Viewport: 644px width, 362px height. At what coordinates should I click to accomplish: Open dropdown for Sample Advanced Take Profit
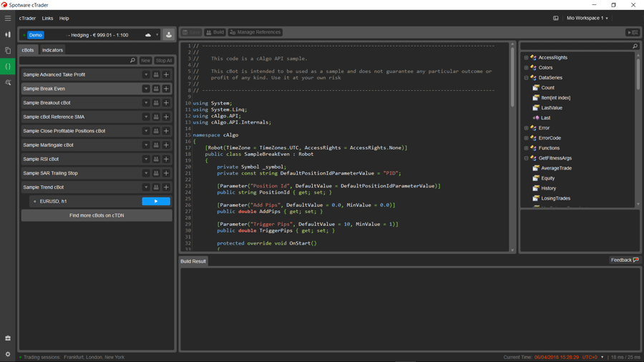[x=146, y=74]
